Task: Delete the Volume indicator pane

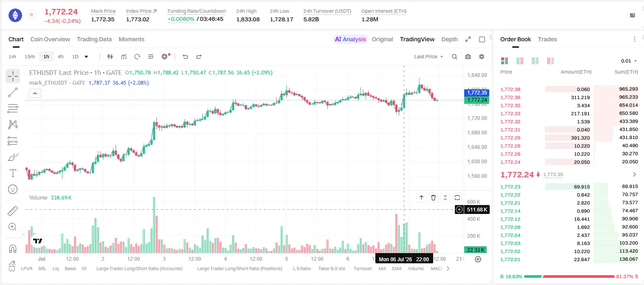Action: [x=433, y=197]
